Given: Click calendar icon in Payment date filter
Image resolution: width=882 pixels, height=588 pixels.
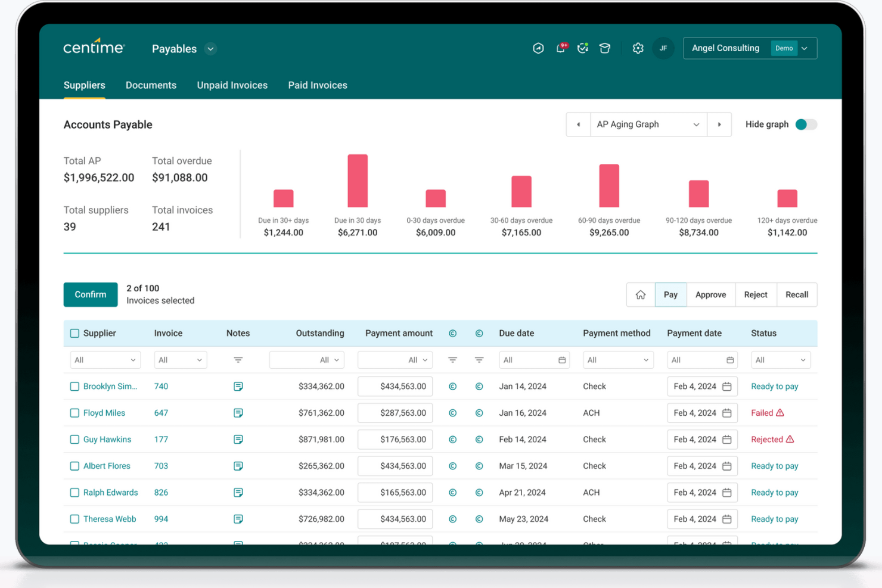Looking at the screenshot, I should pos(730,360).
